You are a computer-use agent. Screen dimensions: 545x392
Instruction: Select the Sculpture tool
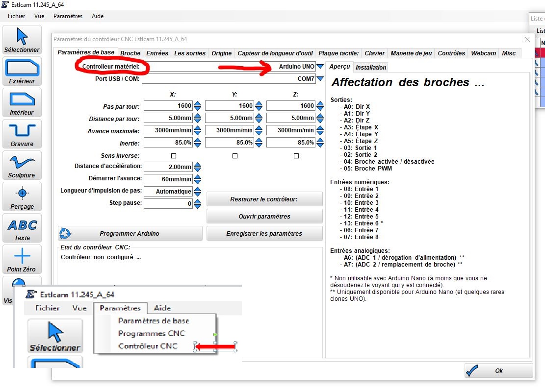22,166
